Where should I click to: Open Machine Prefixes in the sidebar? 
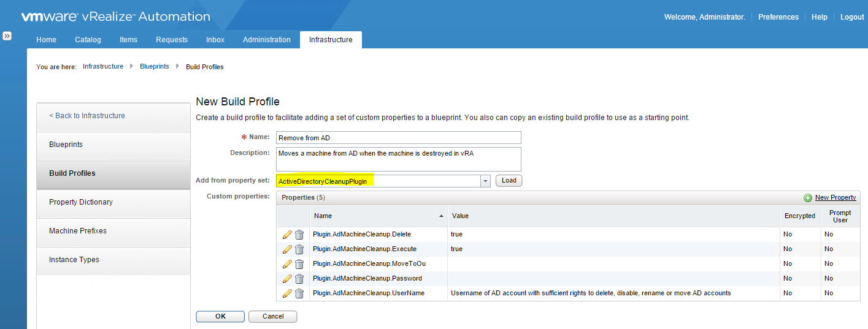click(x=113, y=231)
